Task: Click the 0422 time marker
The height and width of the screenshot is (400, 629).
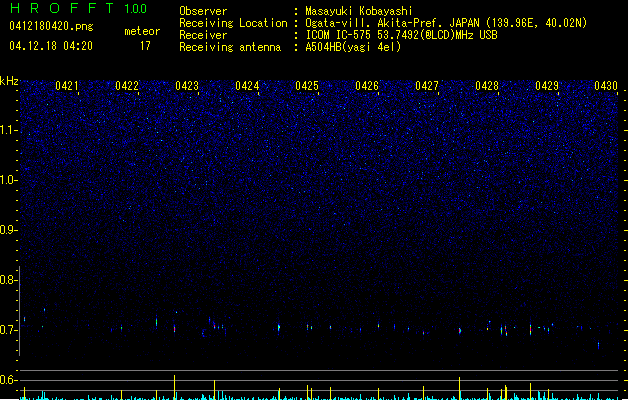Action: click(127, 86)
